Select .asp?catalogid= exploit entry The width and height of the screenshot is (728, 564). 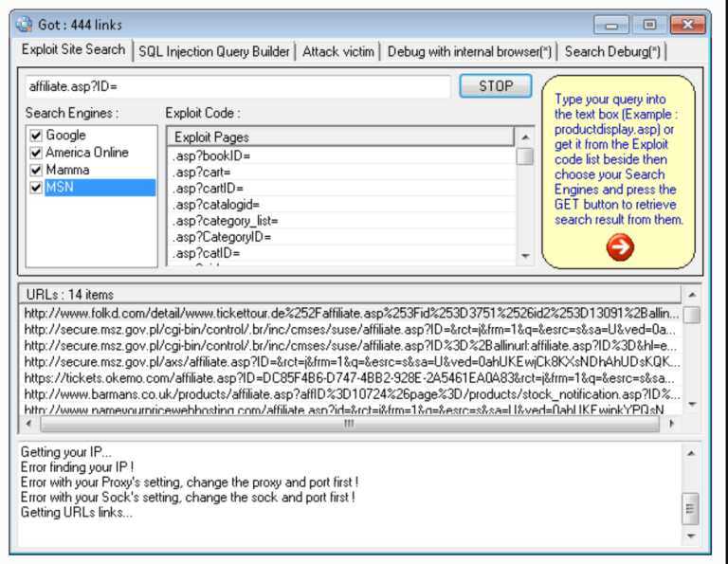coord(341,205)
